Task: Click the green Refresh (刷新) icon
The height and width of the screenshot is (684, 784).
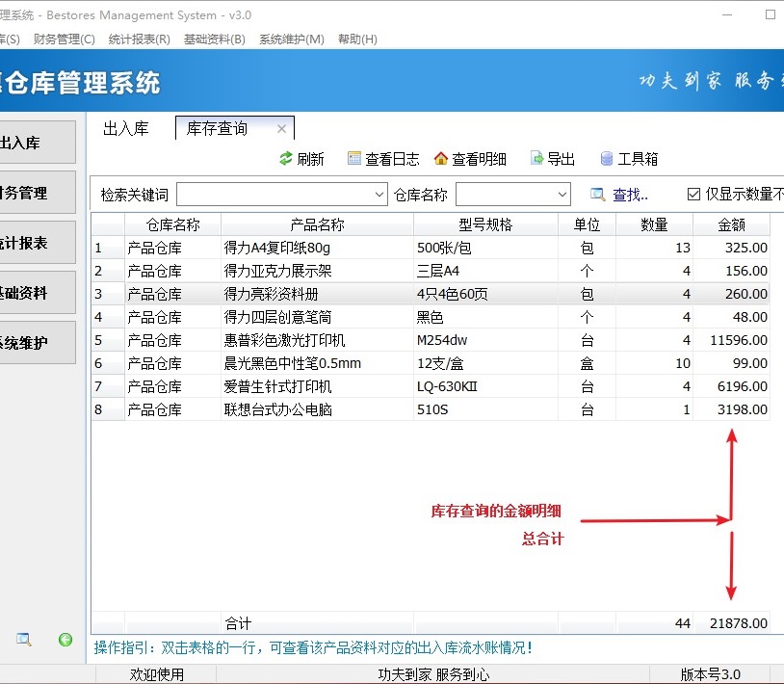Action: click(285, 159)
